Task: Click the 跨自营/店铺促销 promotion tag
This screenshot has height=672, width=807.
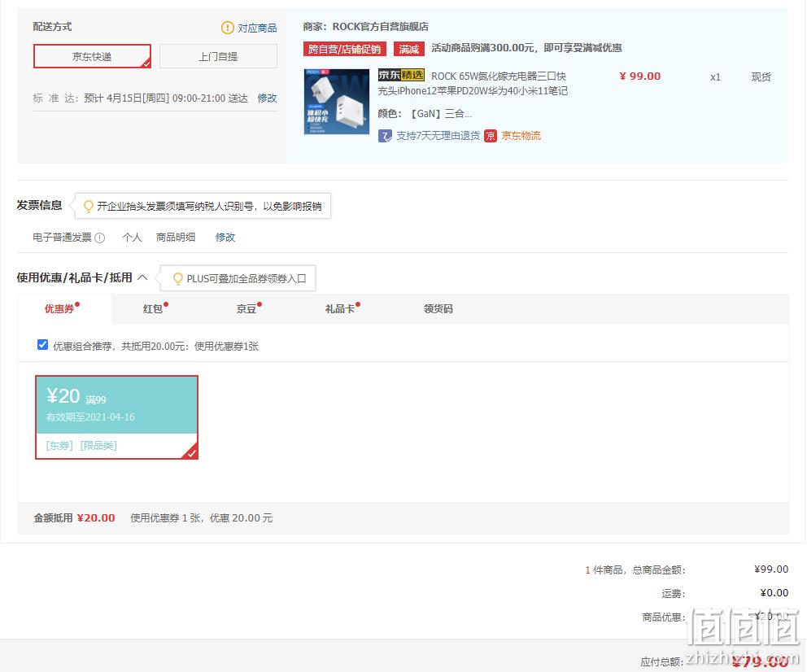Action: pyautogui.click(x=344, y=49)
